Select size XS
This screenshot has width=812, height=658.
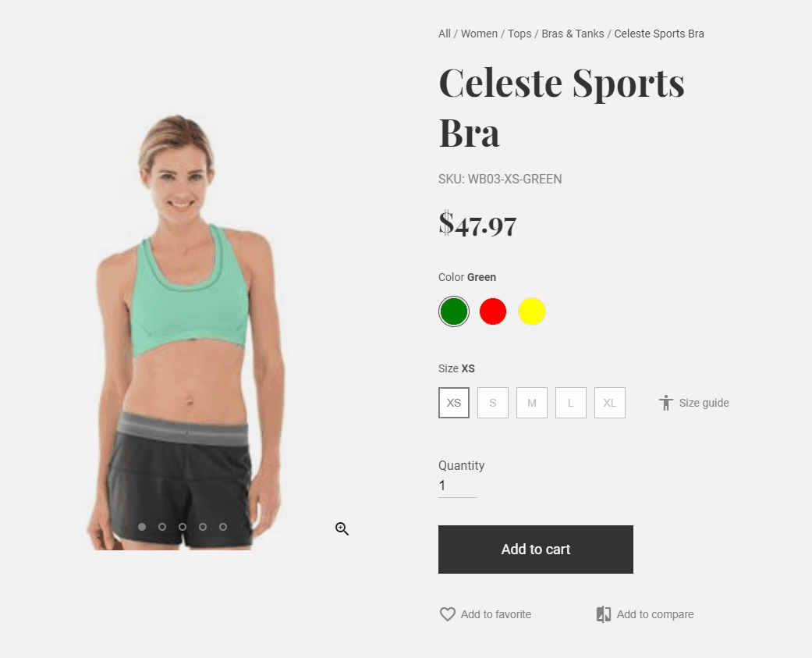pos(454,403)
